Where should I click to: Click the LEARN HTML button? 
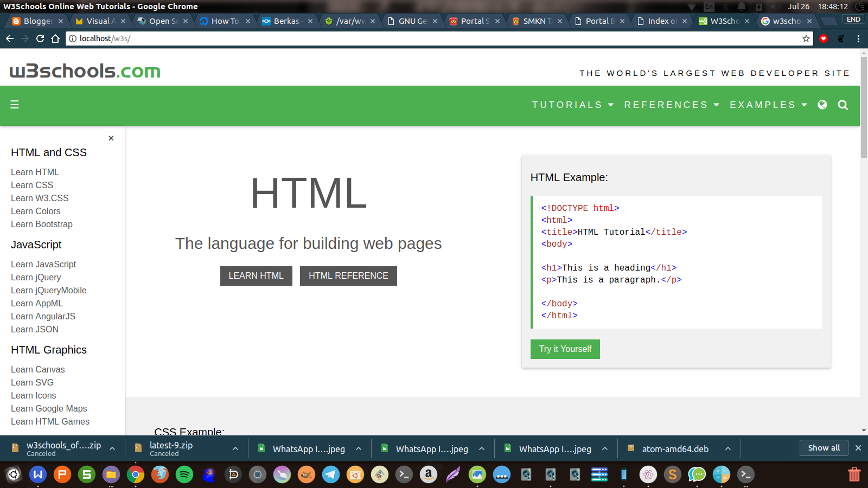[x=256, y=276]
